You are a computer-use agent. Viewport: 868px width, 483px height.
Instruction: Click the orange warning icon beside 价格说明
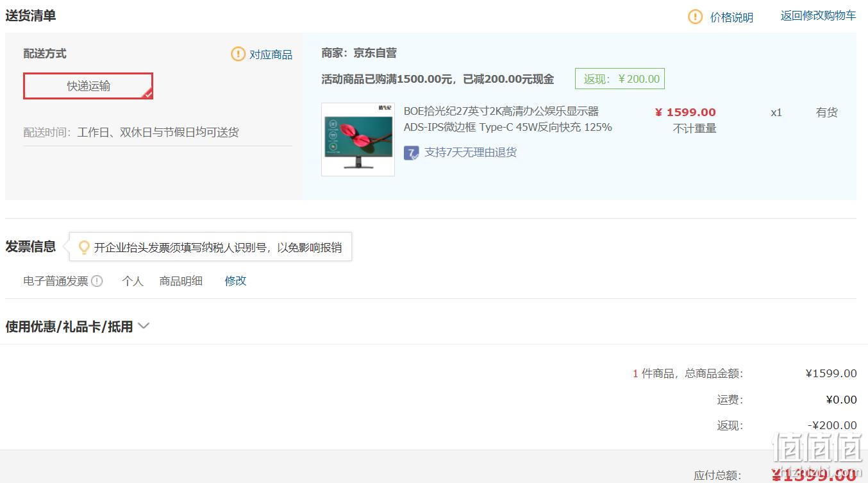pos(695,17)
